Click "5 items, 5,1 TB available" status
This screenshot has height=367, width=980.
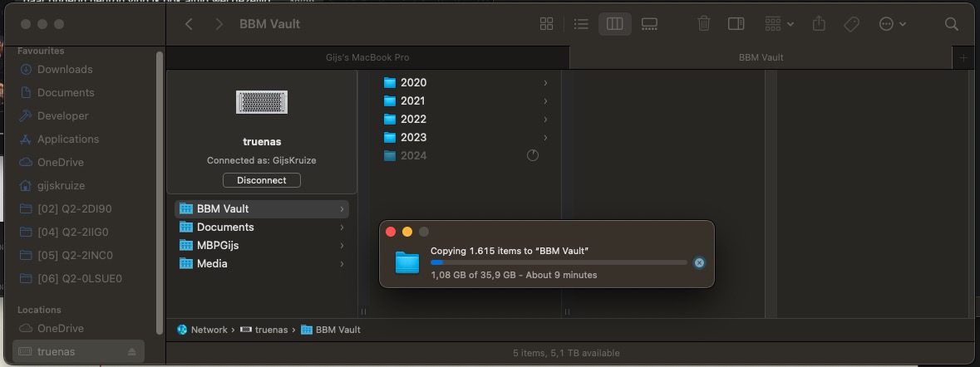[x=566, y=353]
